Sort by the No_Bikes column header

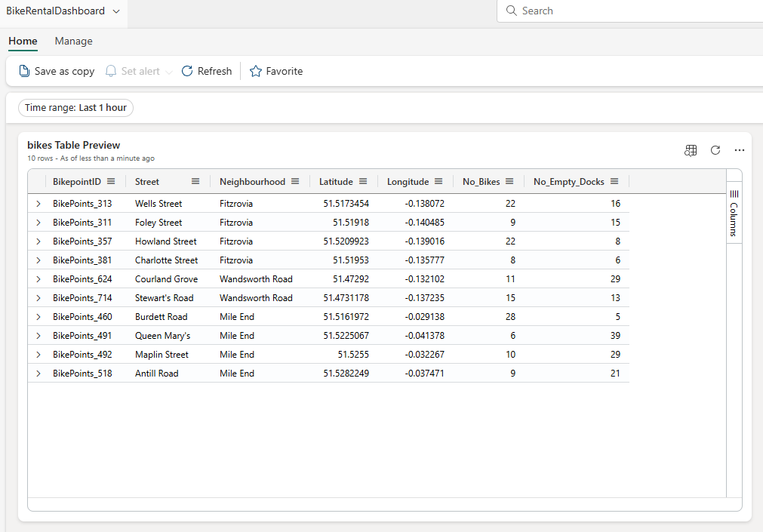pos(481,182)
